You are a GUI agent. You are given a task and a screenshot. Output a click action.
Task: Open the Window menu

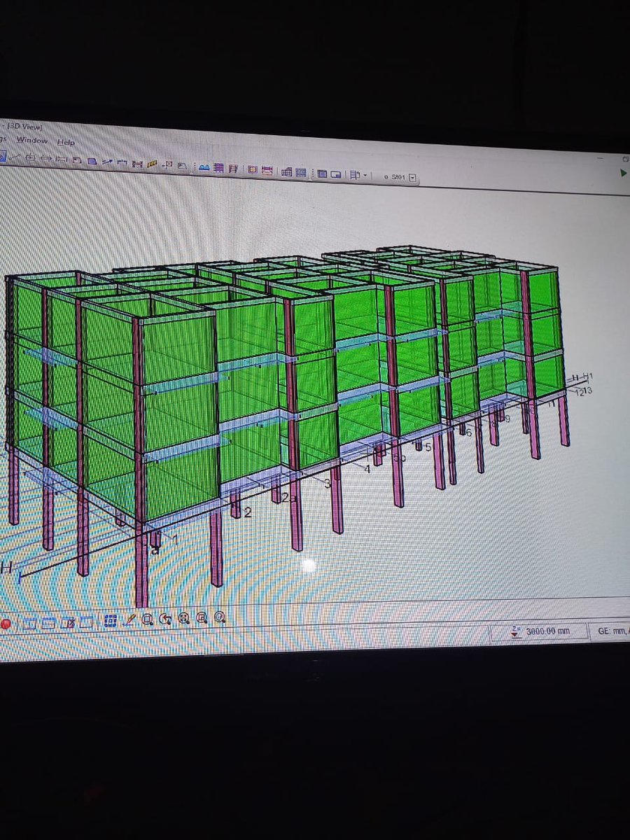coord(32,141)
